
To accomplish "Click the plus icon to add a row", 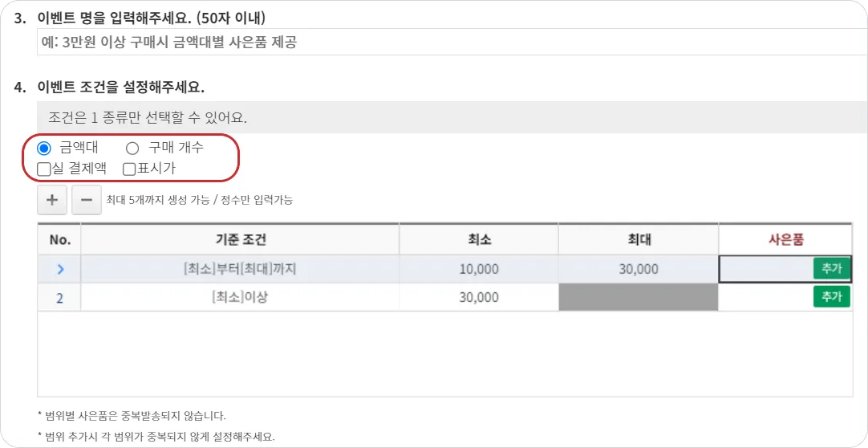I will 52,200.
